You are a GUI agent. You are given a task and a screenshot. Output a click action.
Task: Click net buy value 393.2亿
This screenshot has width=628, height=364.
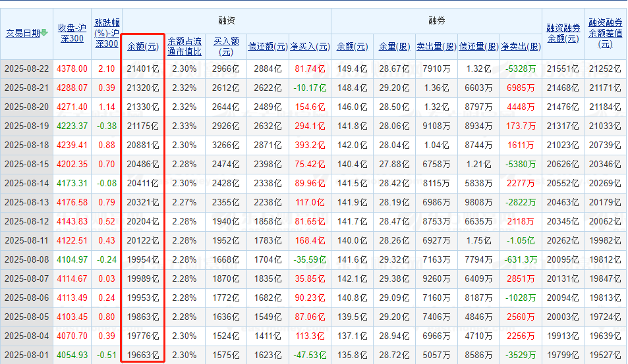(x=310, y=145)
